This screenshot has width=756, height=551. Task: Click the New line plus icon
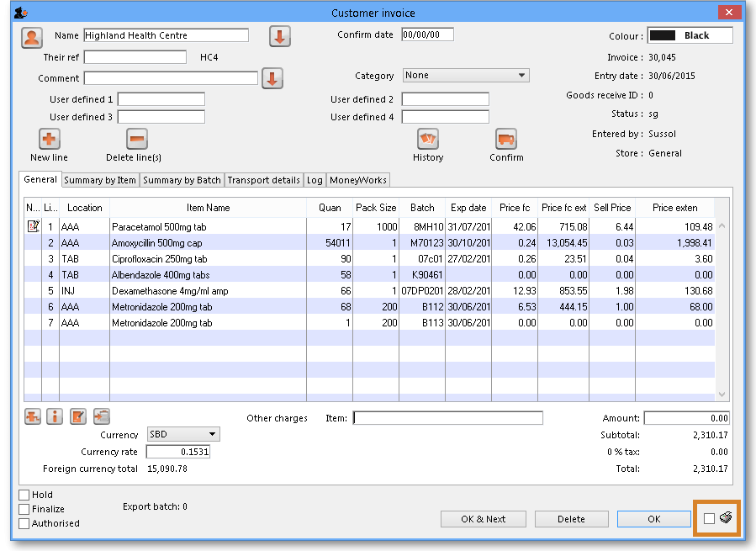tap(50, 139)
